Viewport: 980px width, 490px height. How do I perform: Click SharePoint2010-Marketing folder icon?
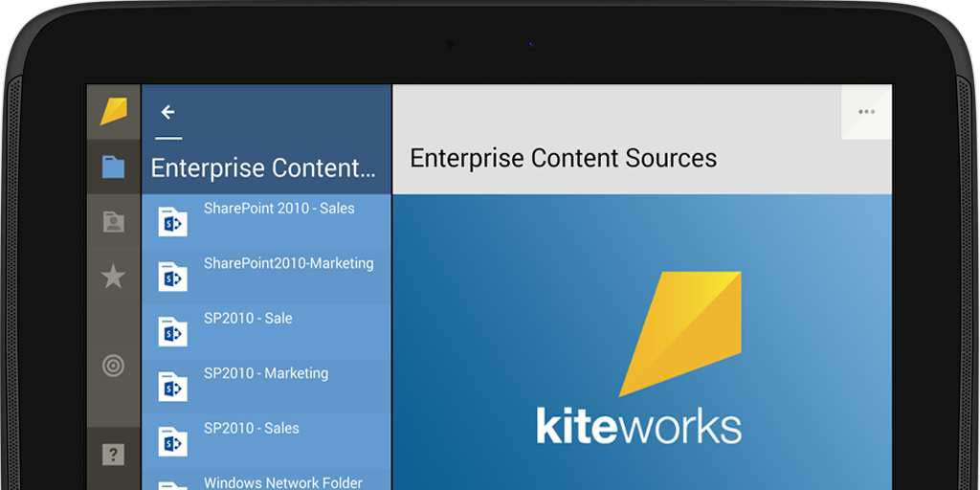tap(172, 278)
